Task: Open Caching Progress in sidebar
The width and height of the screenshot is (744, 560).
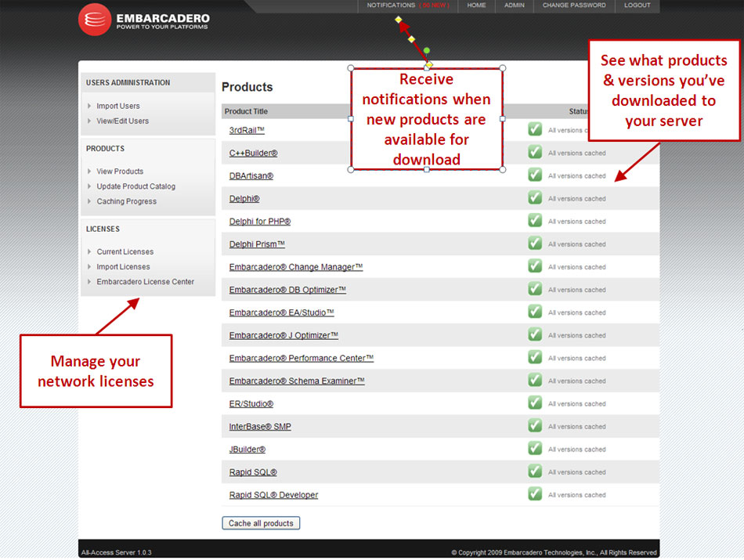Action: pyautogui.click(x=126, y=201)
